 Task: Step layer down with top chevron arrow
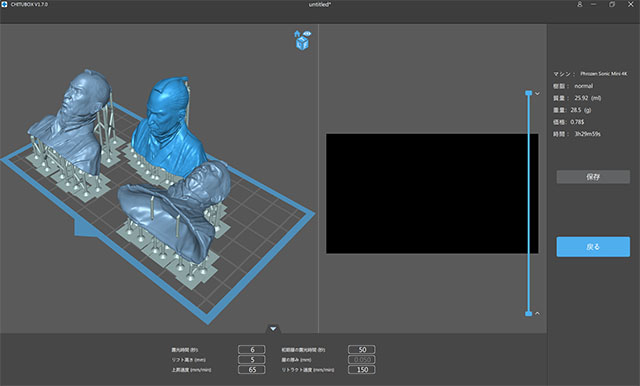[x=538, y=93]
